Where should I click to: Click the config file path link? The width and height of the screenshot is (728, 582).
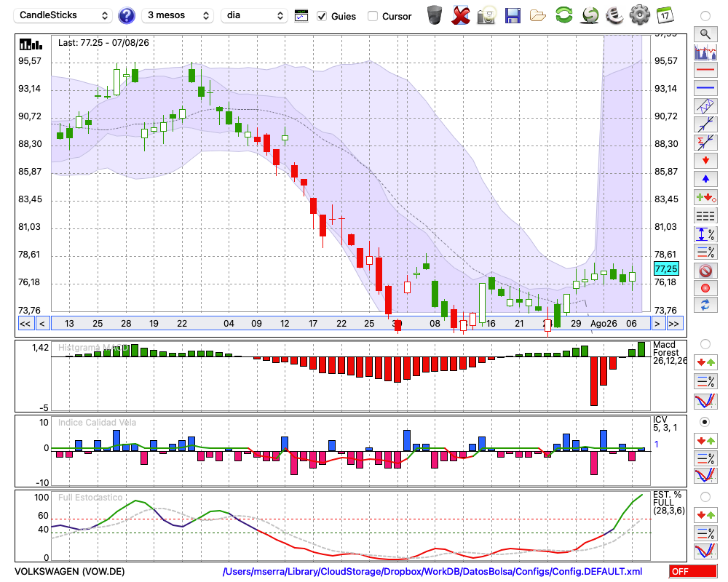(x=432, y=571)
